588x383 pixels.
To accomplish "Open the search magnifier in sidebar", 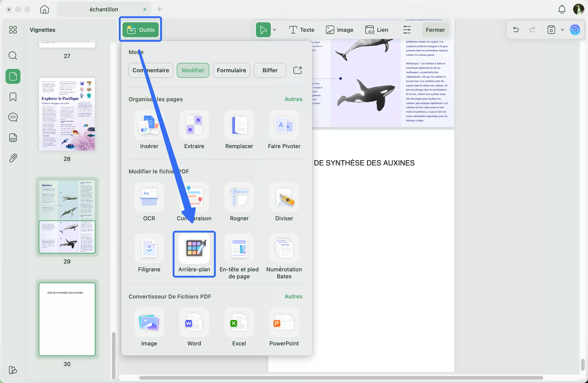I will pyautogui.click(x=13, y=56).
